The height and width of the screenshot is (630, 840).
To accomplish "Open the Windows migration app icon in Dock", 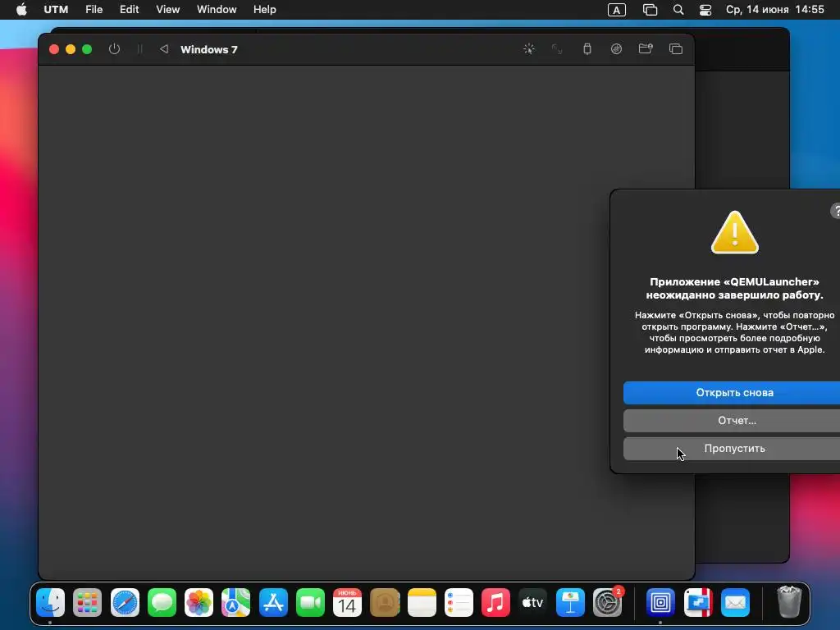I will (x=698, y=603).
